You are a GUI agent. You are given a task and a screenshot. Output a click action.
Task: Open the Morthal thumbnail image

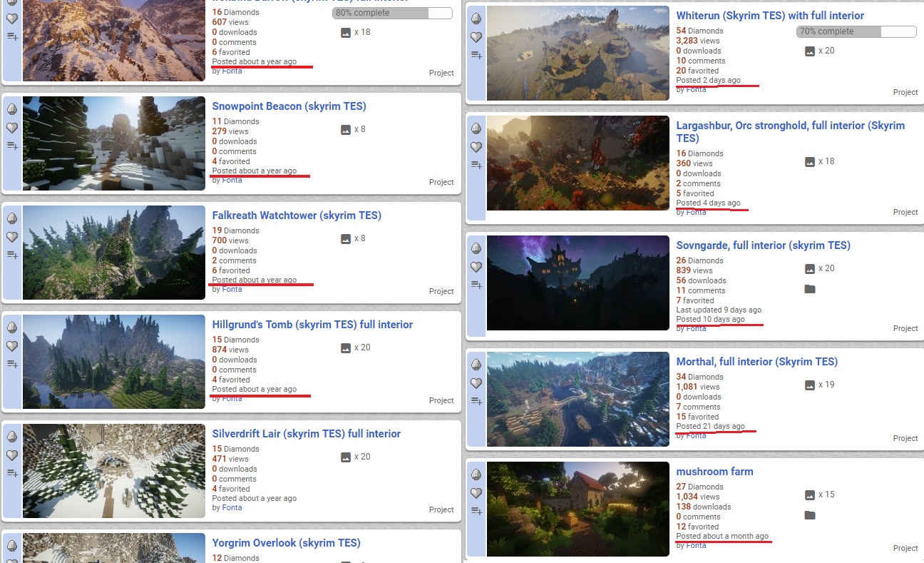pos(578,399)
